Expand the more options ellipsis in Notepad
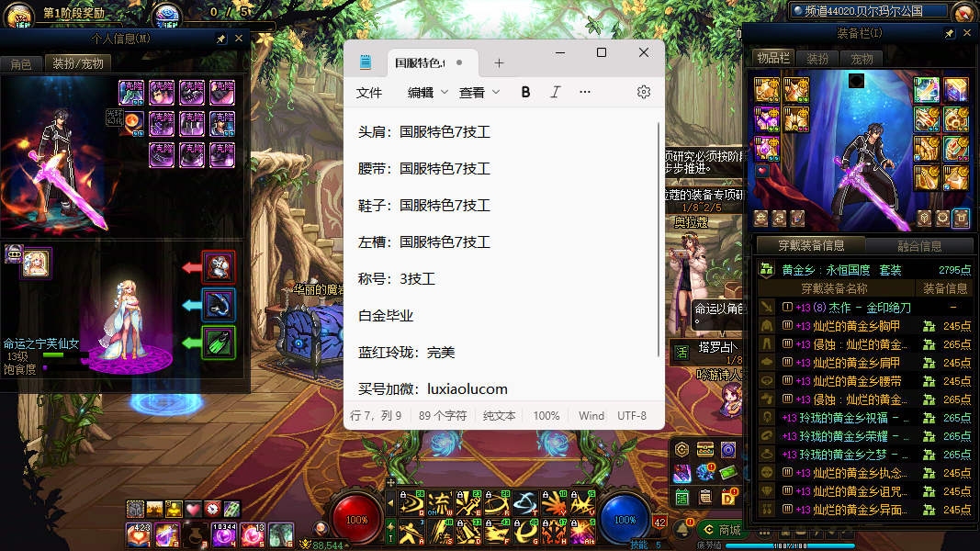980x551 pixels. pos(585,92)
